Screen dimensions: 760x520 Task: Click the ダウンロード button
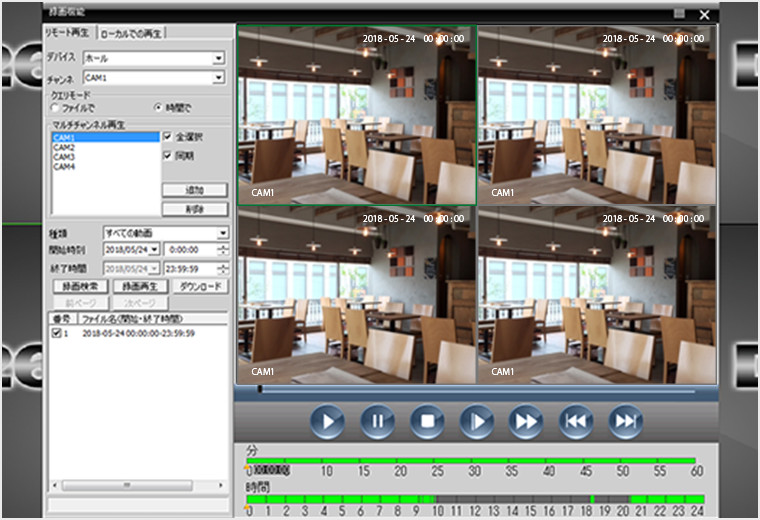(199, 286)
